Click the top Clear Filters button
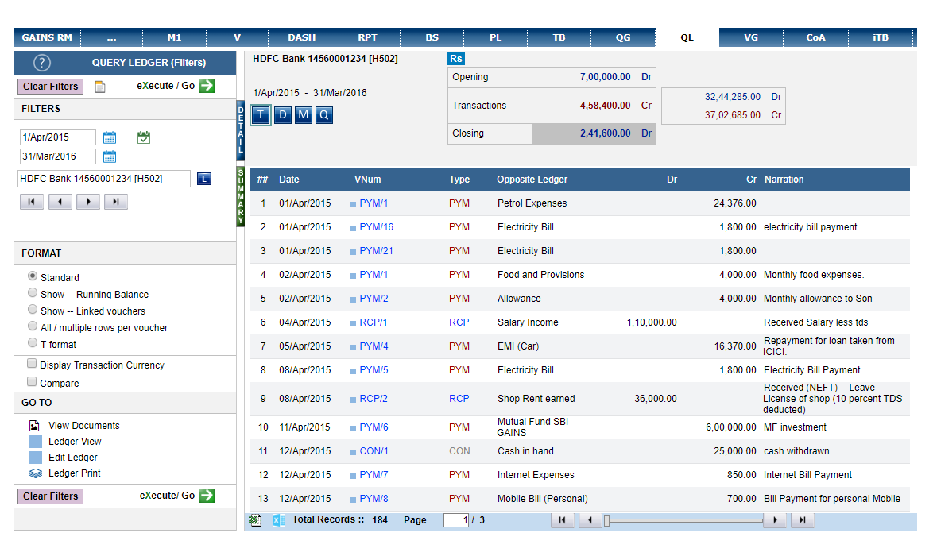This screenshot has height=560, width=937. [x=51, y=87]
